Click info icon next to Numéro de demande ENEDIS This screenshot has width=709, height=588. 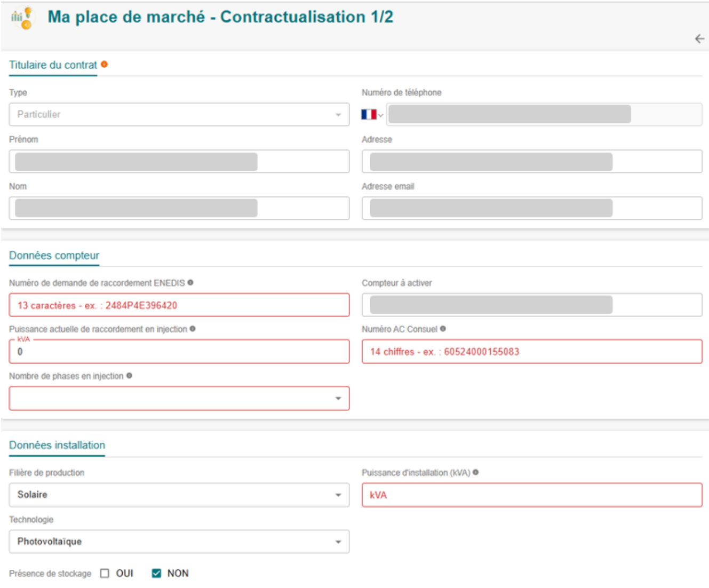[x=190, y=283]
